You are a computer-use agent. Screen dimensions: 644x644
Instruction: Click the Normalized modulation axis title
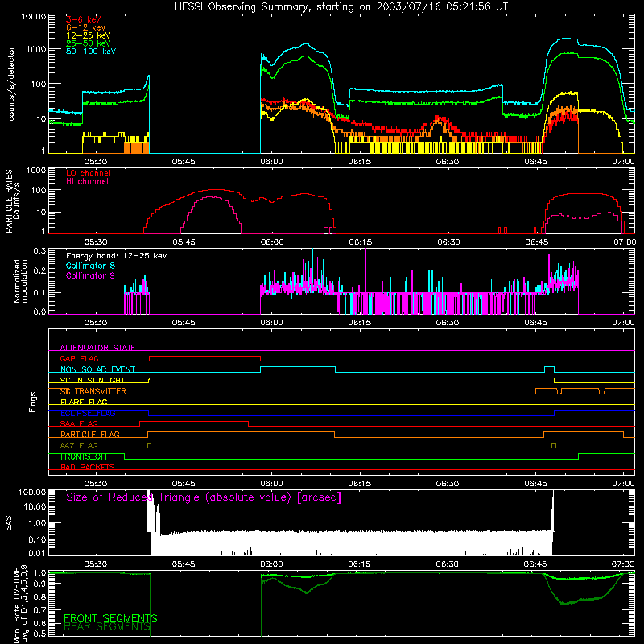pyautogui.click(x=20, y=281)
